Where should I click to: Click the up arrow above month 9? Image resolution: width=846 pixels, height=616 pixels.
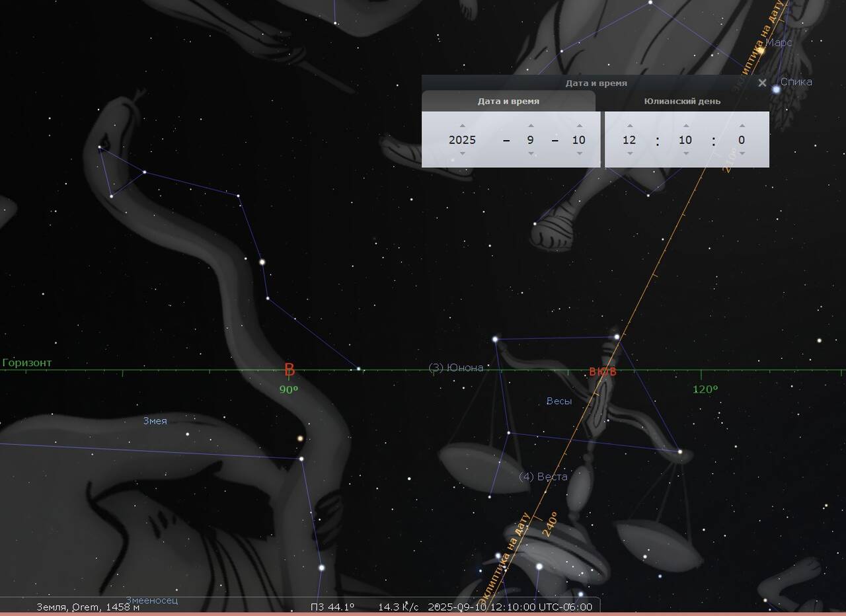531,126
